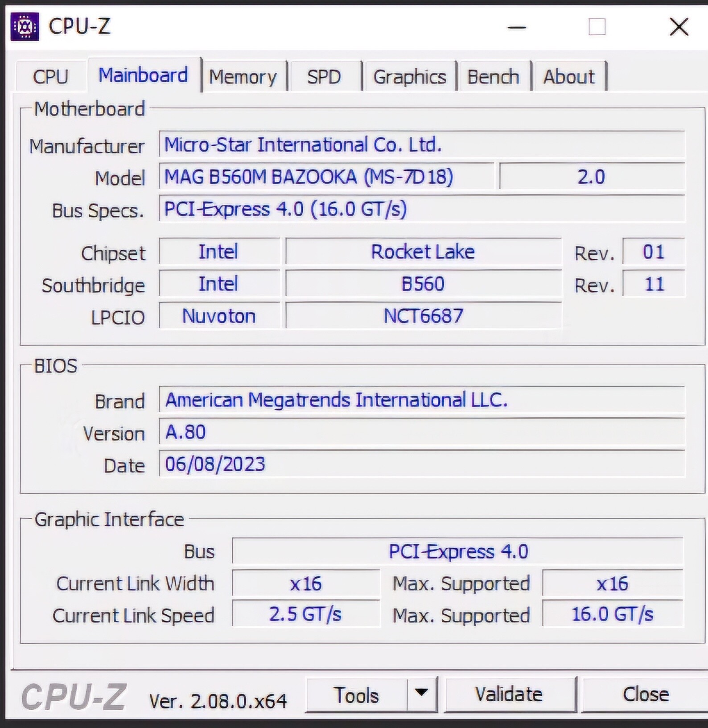Click the chipset Rev. value 01
The width and height of the screenshot is (708, 728).
pos(654,252)
